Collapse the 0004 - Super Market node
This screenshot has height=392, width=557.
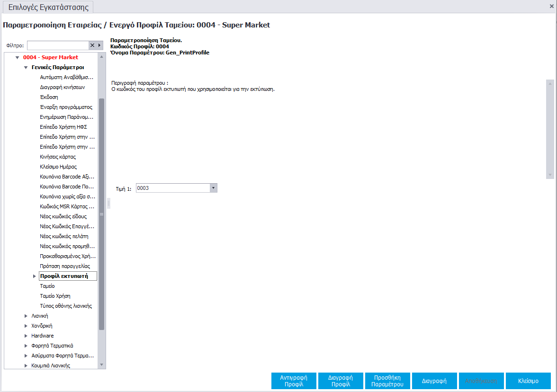(x=18, y=58)
